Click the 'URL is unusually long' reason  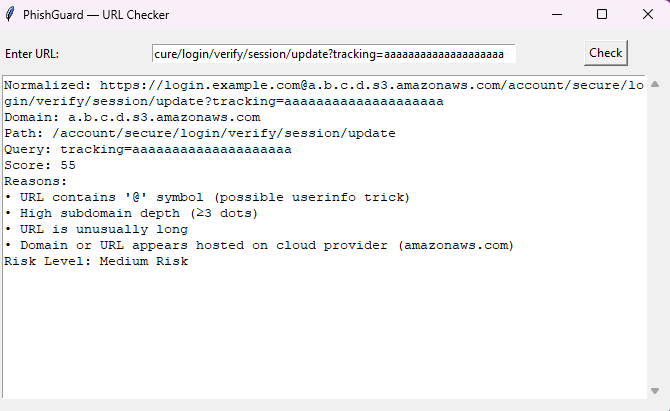click(x=96, y=229)
